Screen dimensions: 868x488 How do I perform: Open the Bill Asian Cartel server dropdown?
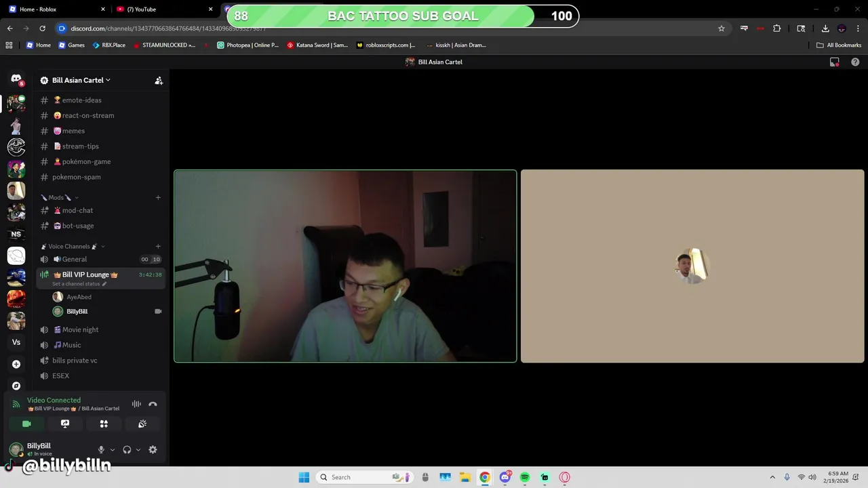[x=81, y=80]
